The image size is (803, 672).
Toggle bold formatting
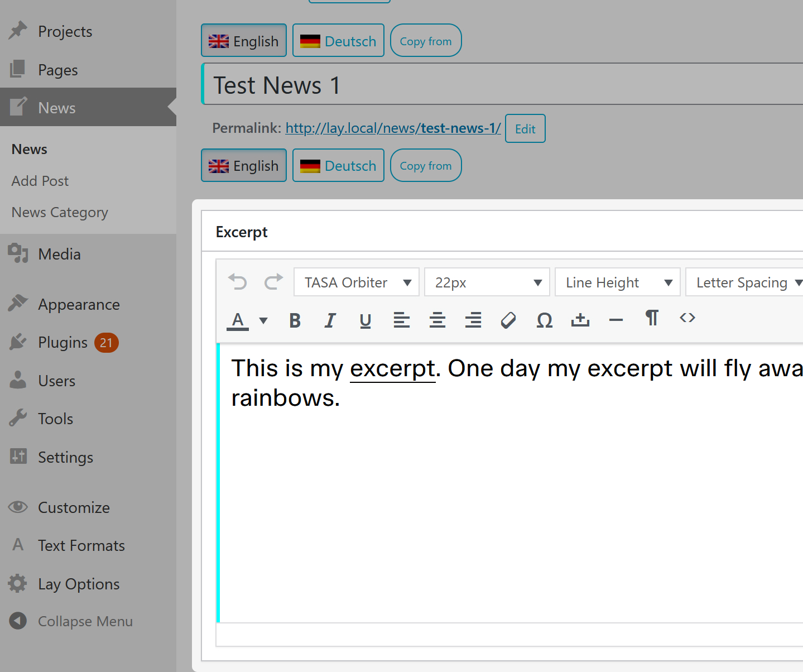295,320
